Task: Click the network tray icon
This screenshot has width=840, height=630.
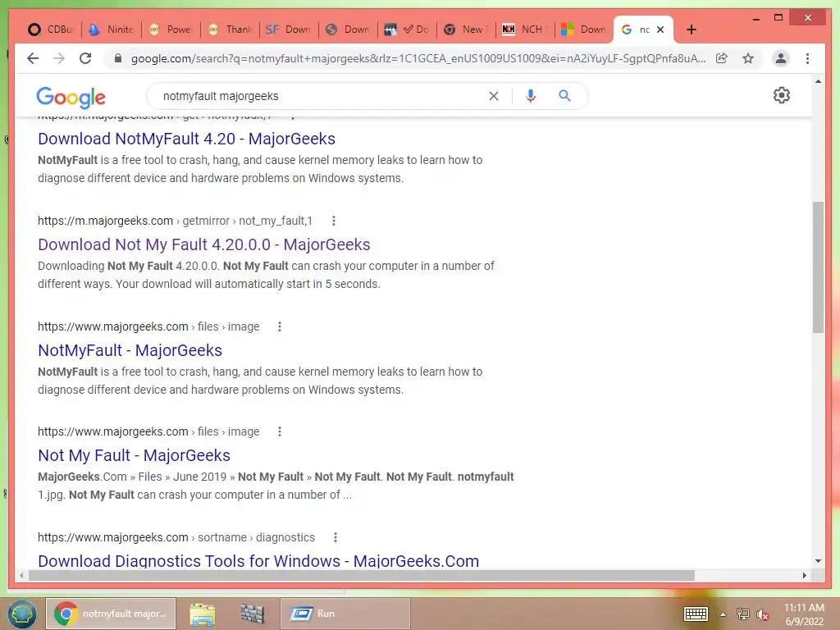Action: pyautogui.click(x=743, y=614)
